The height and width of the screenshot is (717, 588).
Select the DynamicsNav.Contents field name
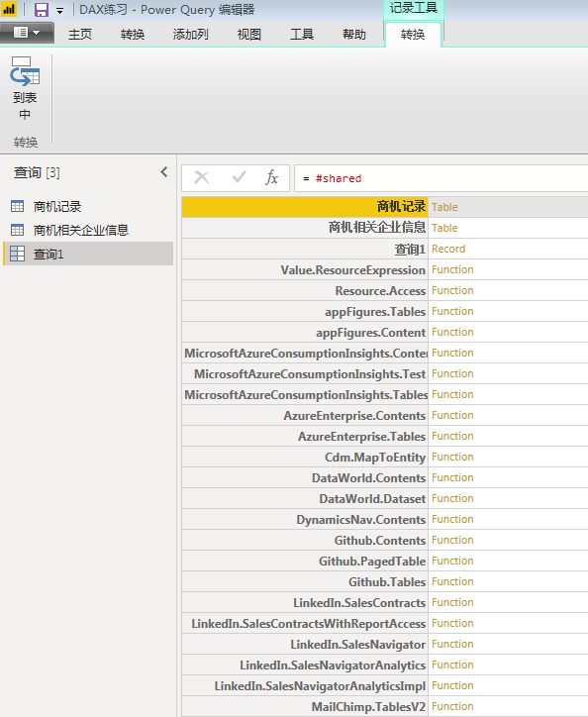pos(305,520)
